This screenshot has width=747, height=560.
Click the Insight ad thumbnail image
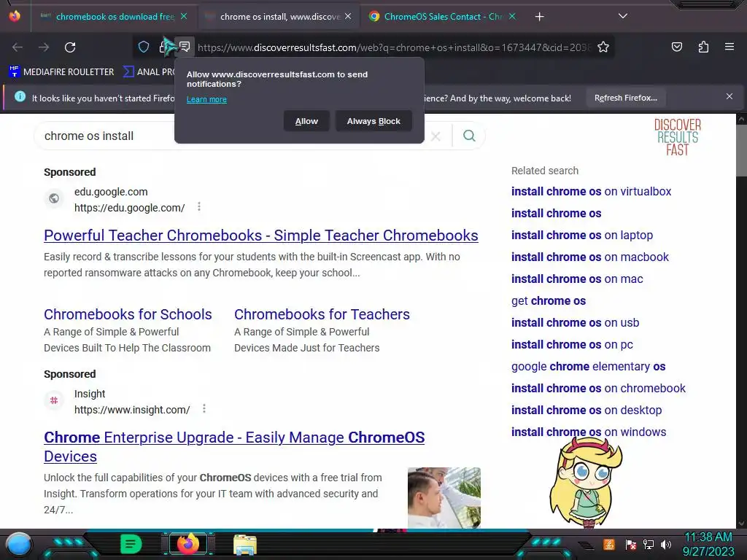444,497
